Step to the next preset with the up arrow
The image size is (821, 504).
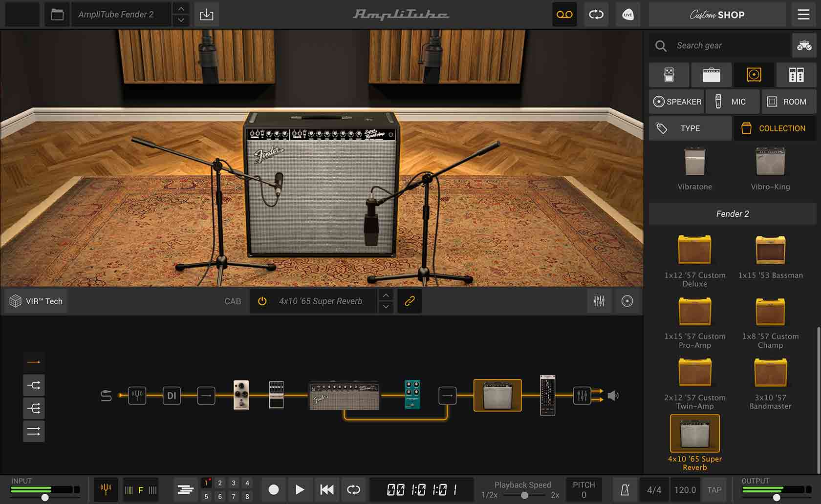(180, 9)
